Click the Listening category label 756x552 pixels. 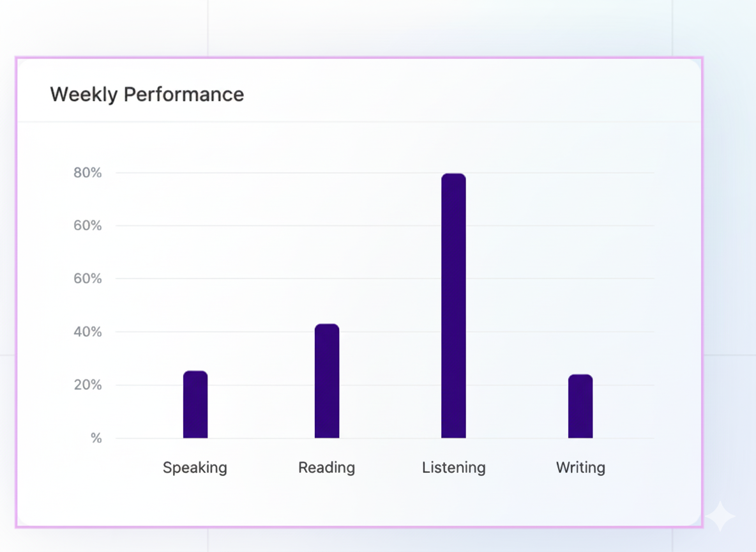click(453, 468)
